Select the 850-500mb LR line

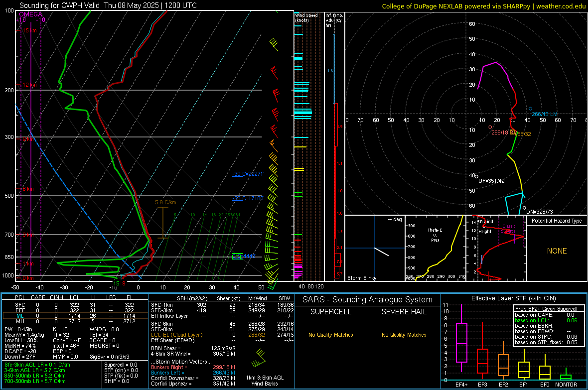[x=35, y=376]
